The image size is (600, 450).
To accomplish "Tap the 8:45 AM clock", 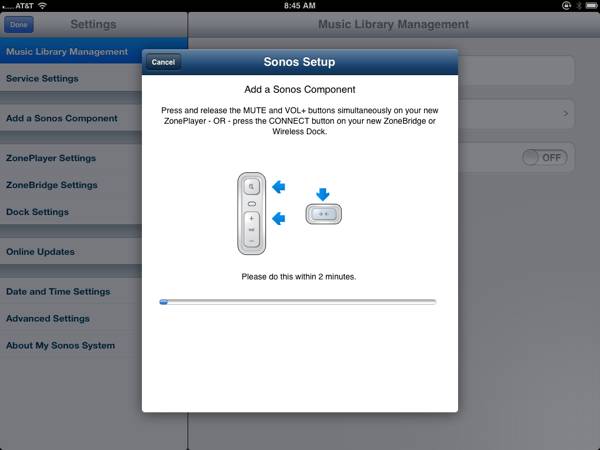I will 300,5.
